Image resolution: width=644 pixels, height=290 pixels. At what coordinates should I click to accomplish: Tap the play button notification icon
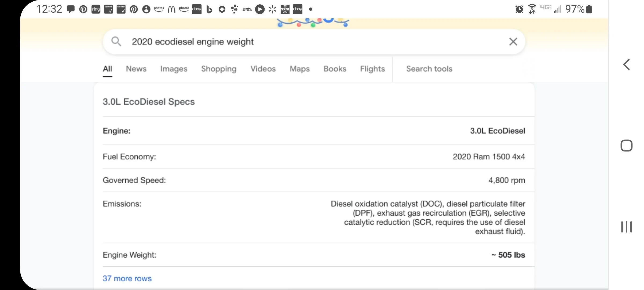tap(260, 9)
